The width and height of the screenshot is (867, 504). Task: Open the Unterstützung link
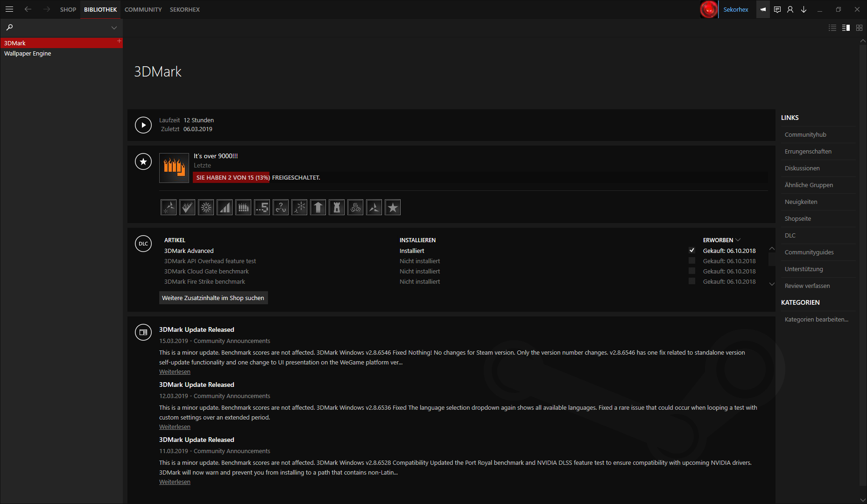[x=804, y=269]
